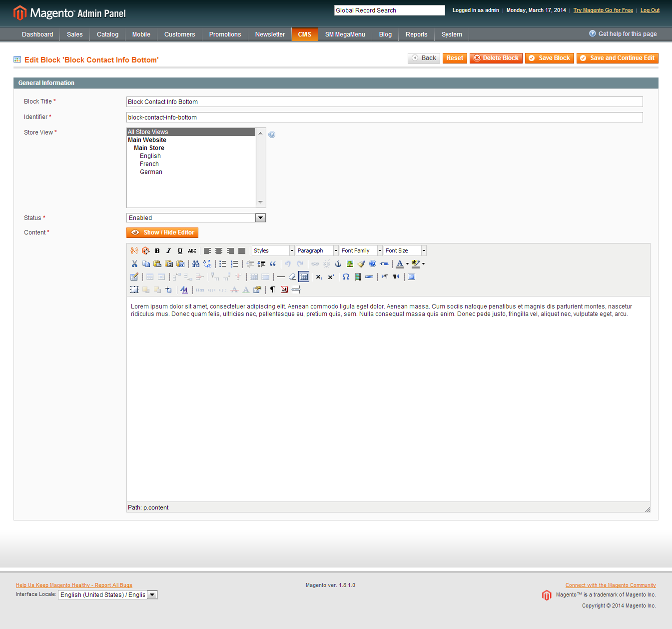
Task: Select French in Store View list
Action: click(149, 164)
